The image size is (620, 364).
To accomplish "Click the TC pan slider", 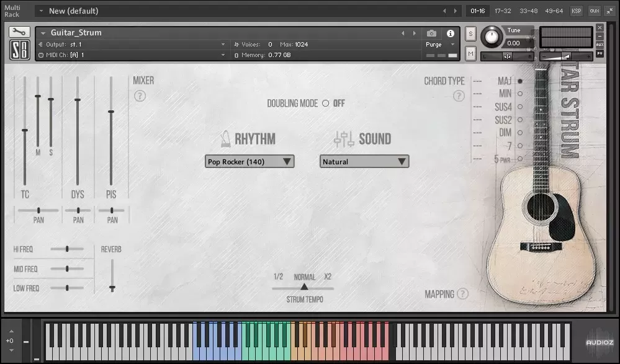I will coord(38,210).
